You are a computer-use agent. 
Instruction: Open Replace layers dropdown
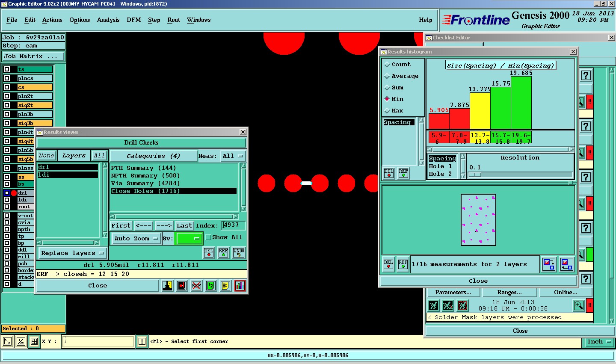72,253
